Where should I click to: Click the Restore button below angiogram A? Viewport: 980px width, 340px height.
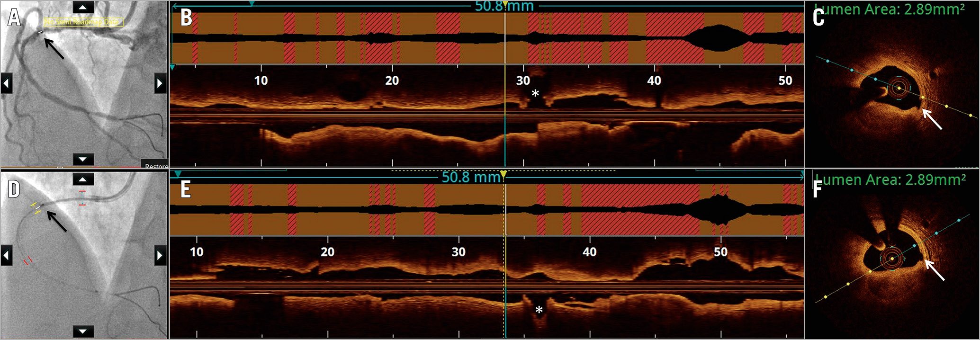[155, 165]
